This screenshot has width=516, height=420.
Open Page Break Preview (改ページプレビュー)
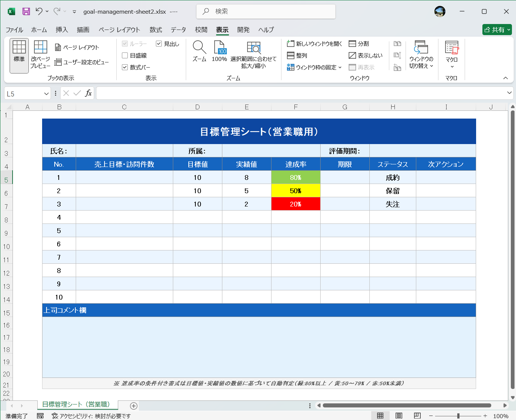click(40, 55)
